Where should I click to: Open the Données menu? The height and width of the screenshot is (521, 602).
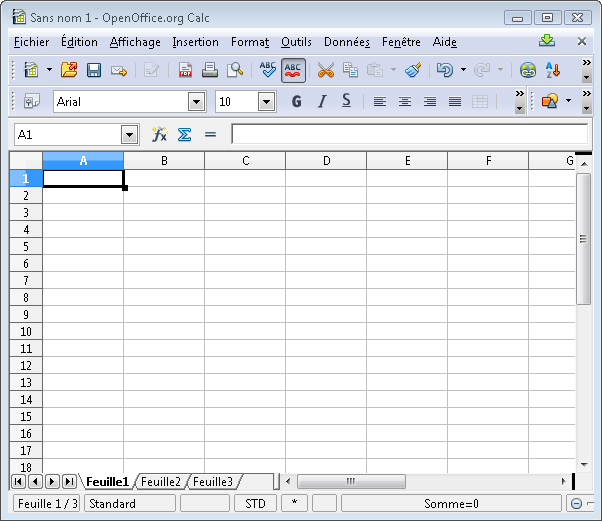point(347,42)
